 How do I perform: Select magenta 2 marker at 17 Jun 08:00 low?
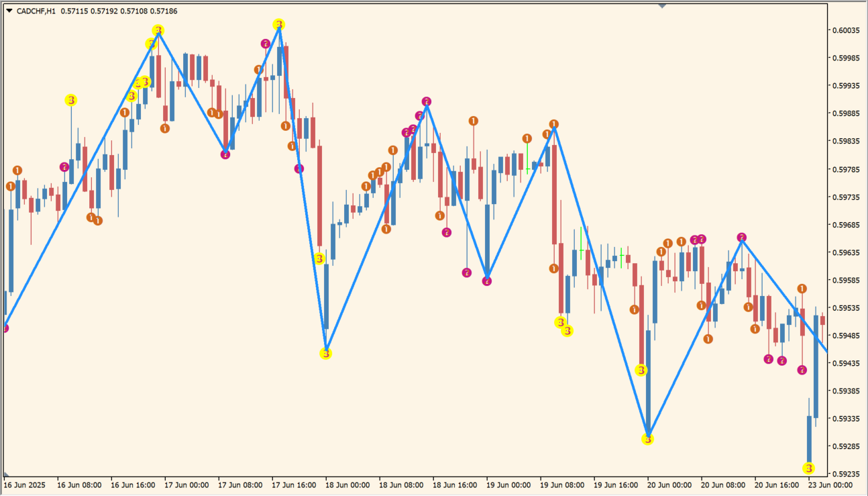click(225, 154)
